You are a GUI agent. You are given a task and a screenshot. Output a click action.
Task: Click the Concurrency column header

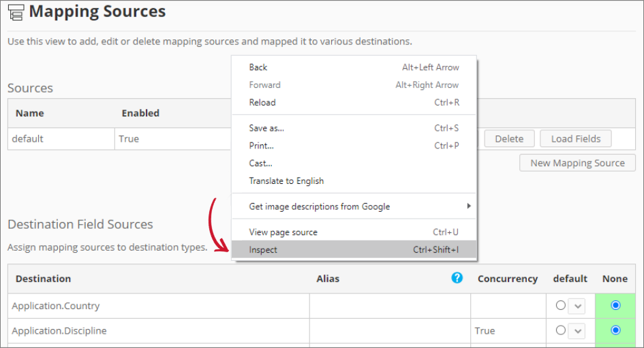pos(508,279)
